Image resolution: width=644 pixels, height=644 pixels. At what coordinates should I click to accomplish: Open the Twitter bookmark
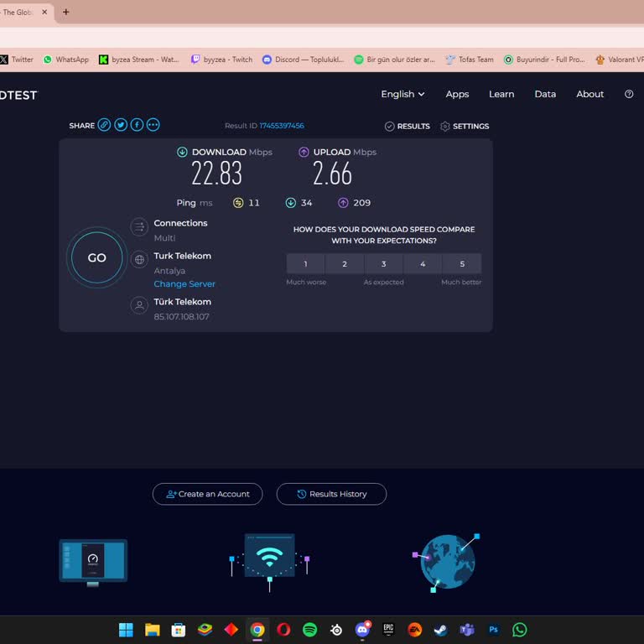click(17, 60)
